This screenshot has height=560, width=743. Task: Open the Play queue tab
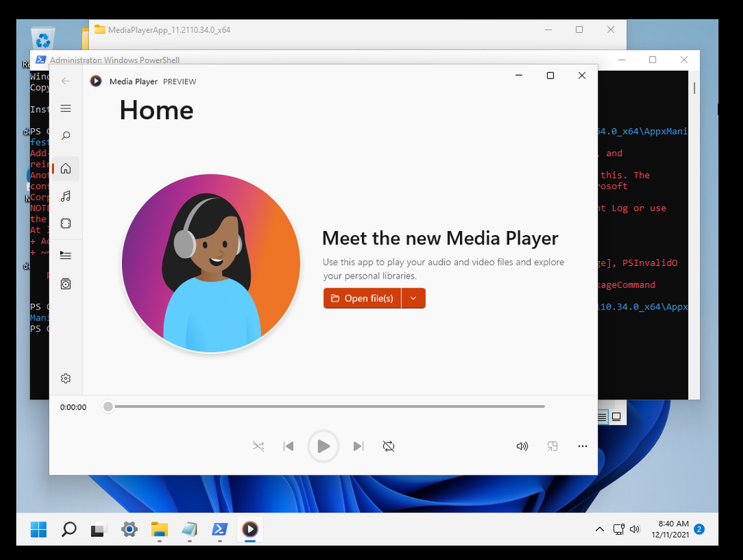[65, 255]
